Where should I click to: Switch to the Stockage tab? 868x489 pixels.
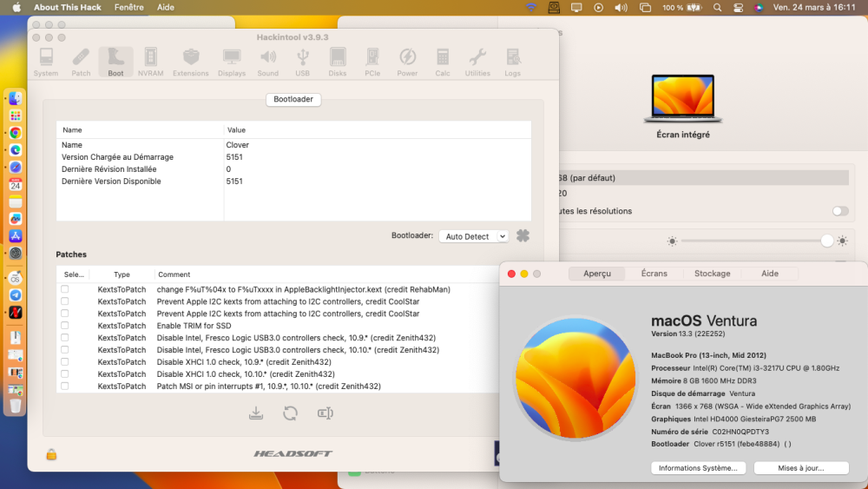(712, 274)
